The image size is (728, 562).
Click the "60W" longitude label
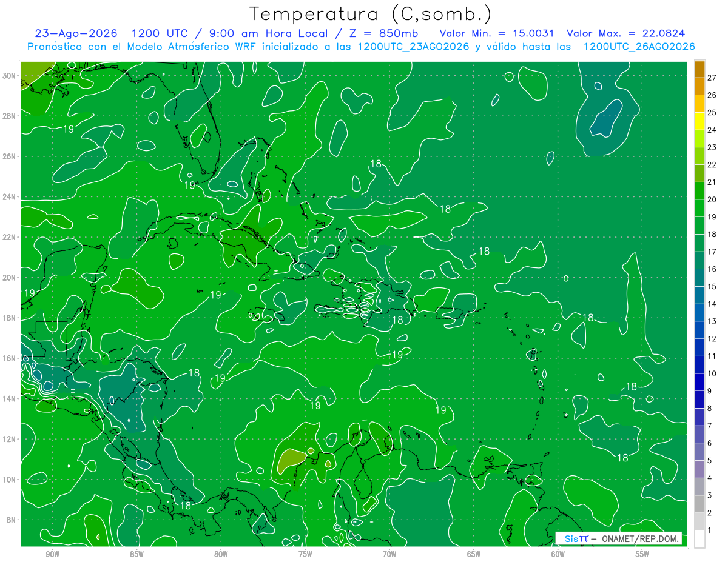(558, 554)
